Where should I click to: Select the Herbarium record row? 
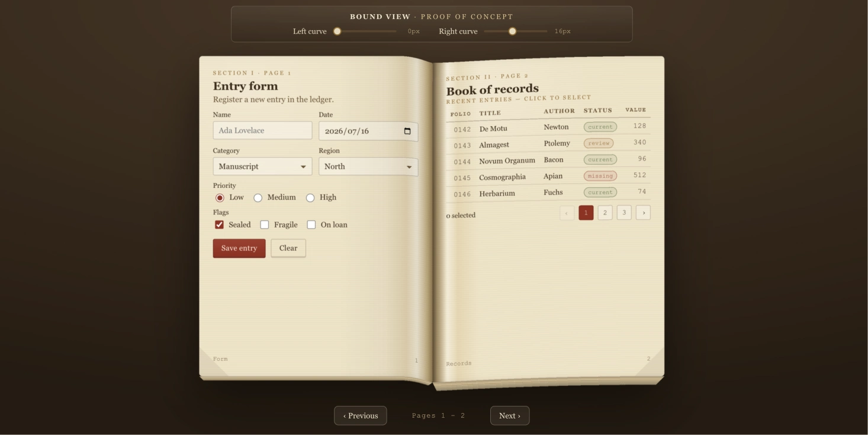(x=548, y=193)
